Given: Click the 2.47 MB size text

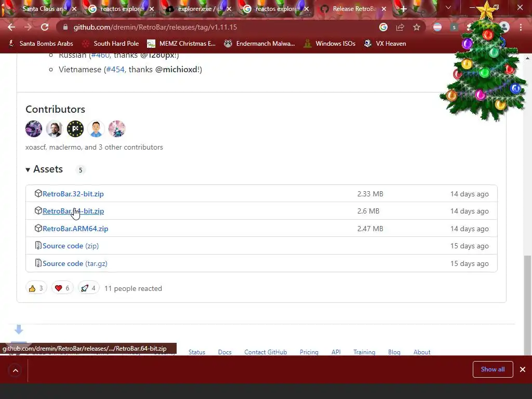Looking at the screenshot, I should [x=370, y=229].
